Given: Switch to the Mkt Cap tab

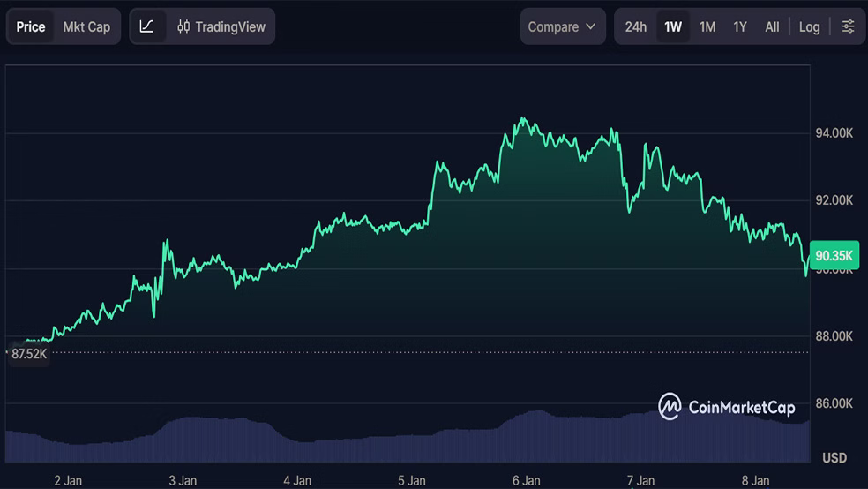Looking at the screenshot, I should point(86,26).
